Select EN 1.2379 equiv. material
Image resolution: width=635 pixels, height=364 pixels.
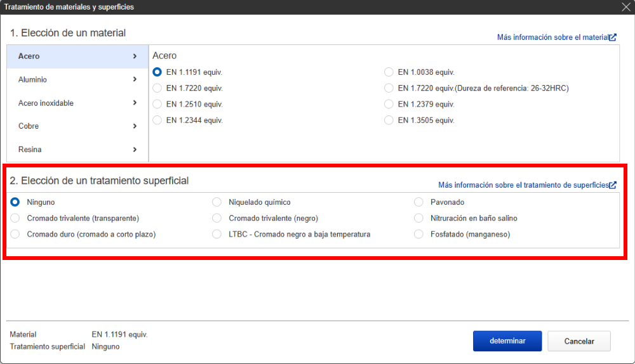tap(389, 104)
